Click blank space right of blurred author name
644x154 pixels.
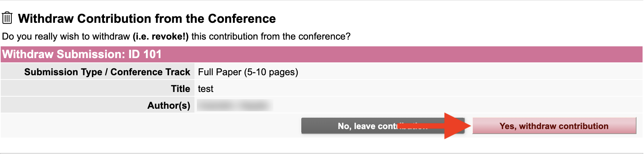click(x=457, y=106)
